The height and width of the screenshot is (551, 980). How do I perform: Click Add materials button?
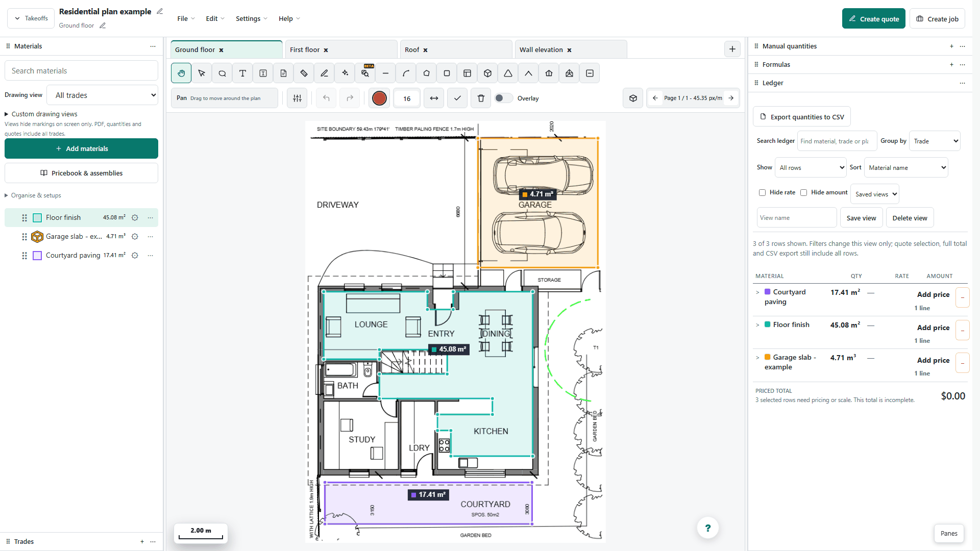81,148
